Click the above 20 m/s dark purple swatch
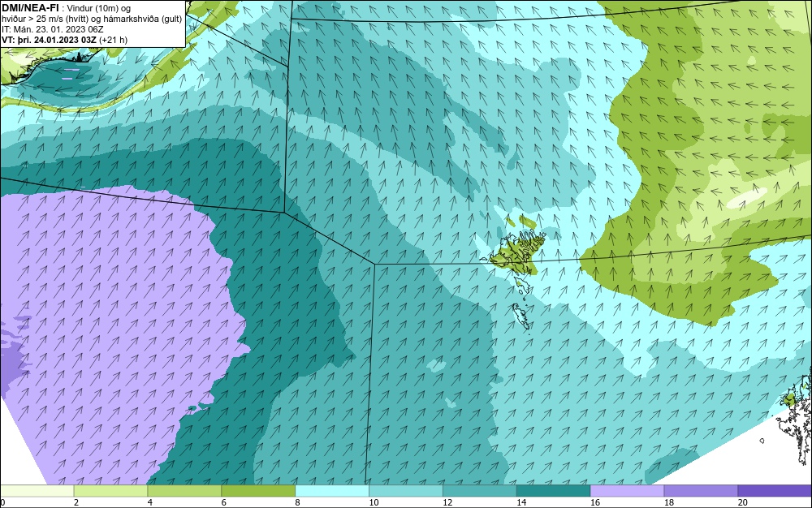Screen dimensions: 812x508 775,491
